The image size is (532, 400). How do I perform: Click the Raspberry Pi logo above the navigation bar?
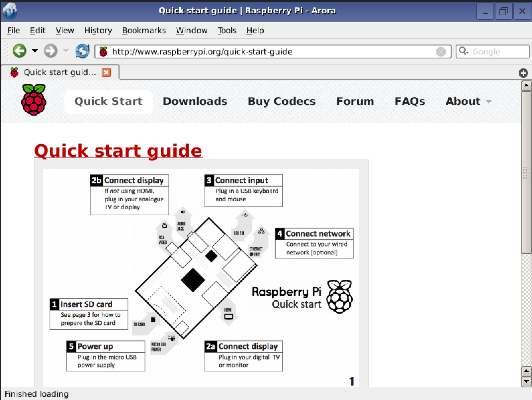pos(33,101)
